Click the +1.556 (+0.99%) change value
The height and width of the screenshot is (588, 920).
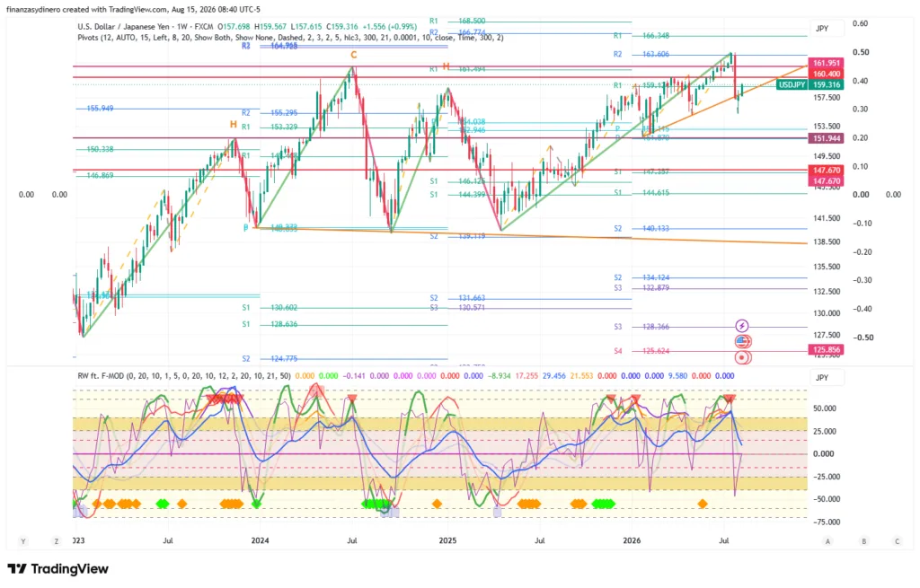390,26
